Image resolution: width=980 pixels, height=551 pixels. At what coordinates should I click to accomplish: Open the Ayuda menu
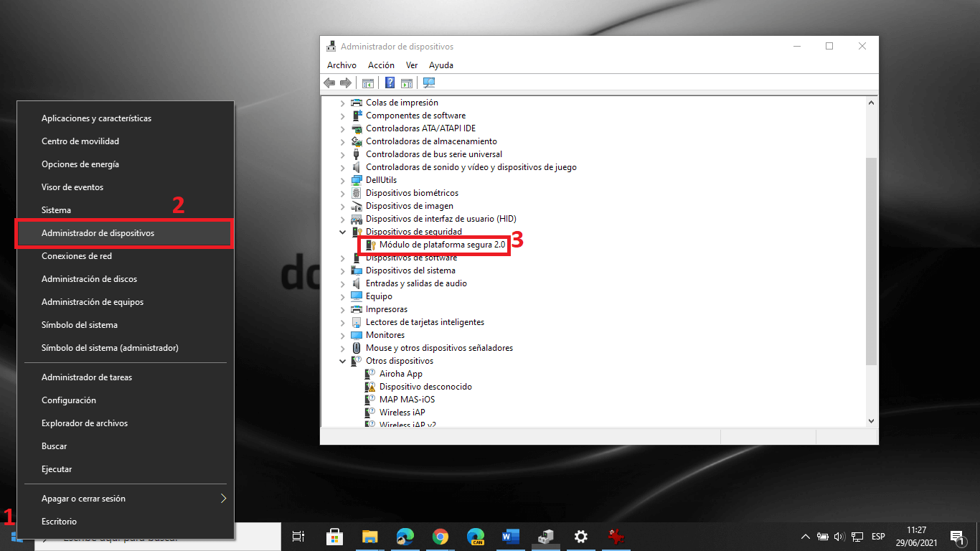(441, 65)
